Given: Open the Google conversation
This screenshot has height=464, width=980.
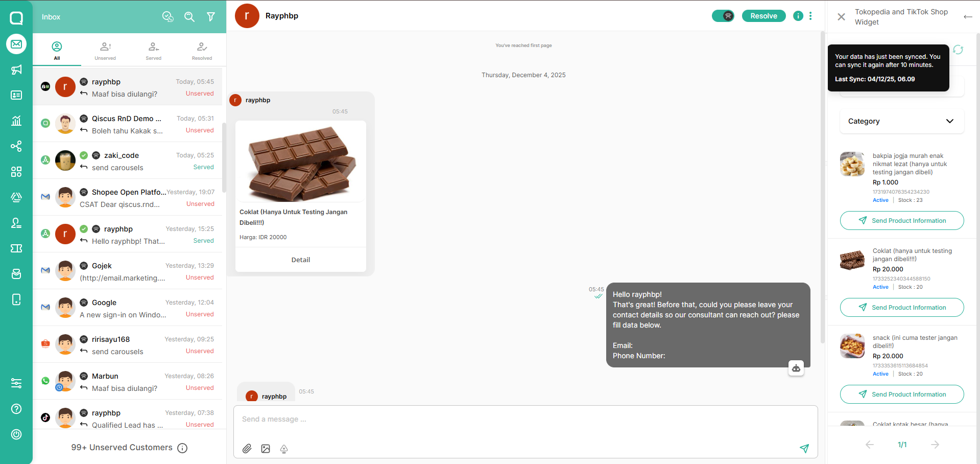Looking at the screenshot, I should tap(128, 308).
